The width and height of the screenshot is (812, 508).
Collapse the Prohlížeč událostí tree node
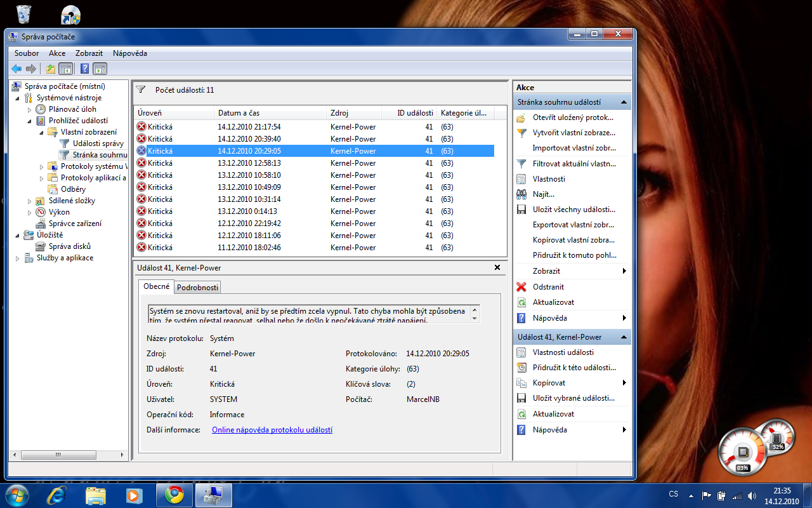pos(29,121)
